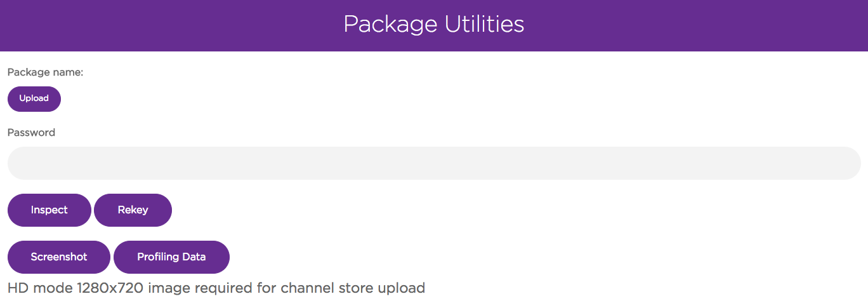Click the Rekey button

[x=133, y=210]
